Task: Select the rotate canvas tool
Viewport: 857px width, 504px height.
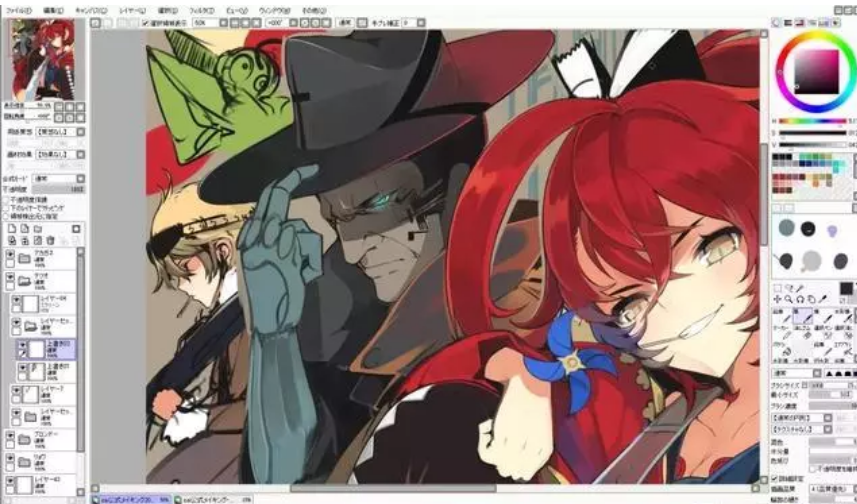Action: click(800, 299)
